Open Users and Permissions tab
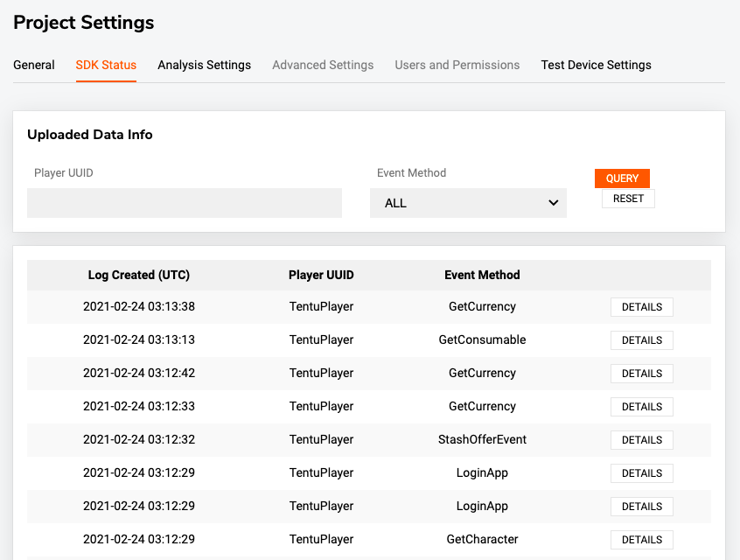Image resolution: width=740 pixels, height=560 pixels. [457, 65]
